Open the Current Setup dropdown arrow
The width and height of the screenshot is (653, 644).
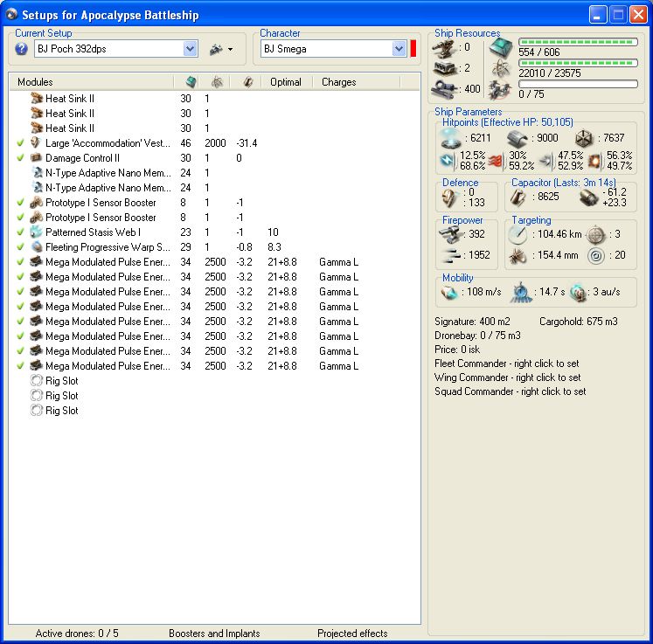coord(190,49)
